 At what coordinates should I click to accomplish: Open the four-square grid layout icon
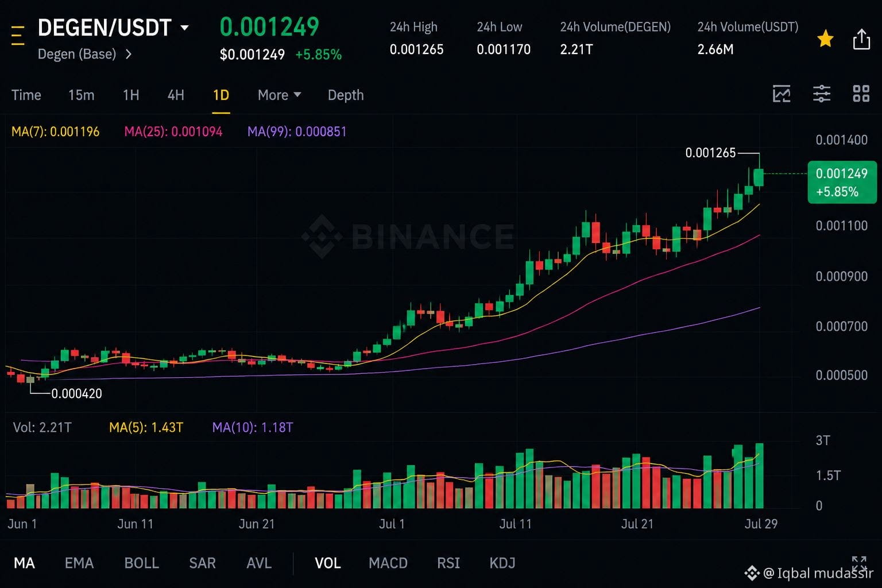point(861,94)
